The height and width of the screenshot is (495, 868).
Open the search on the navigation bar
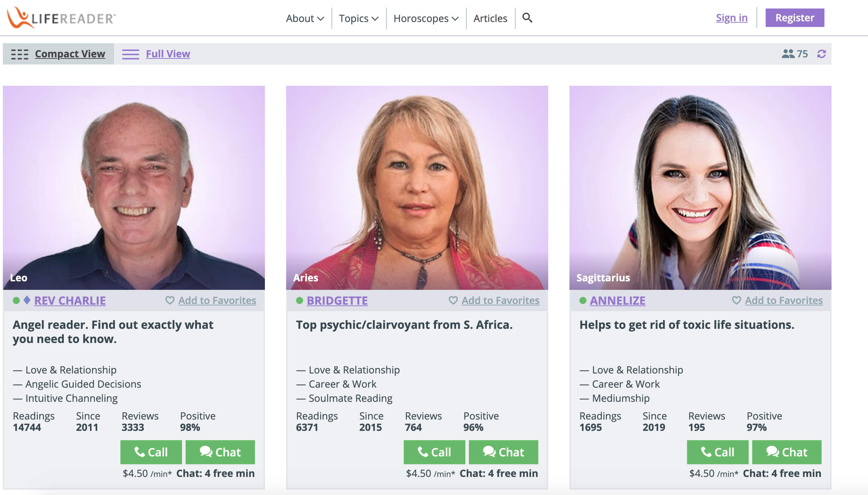pyautogui.click(x=527, y=18)
